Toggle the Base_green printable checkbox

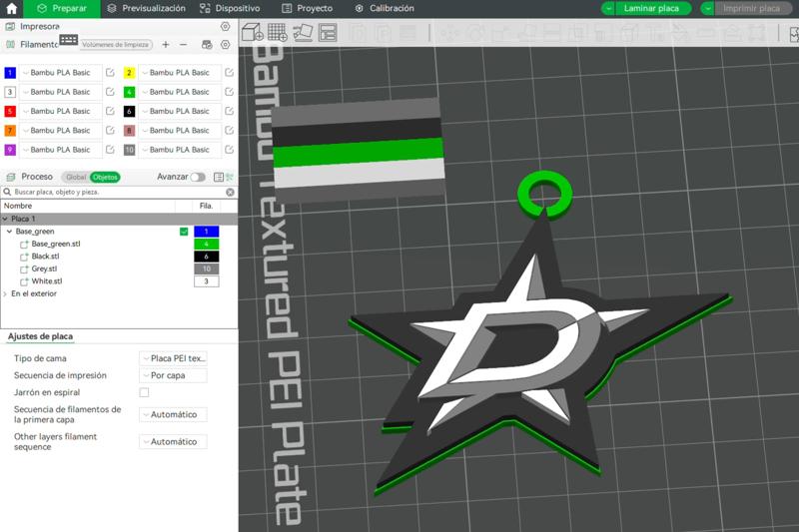[x=184, y=232]
